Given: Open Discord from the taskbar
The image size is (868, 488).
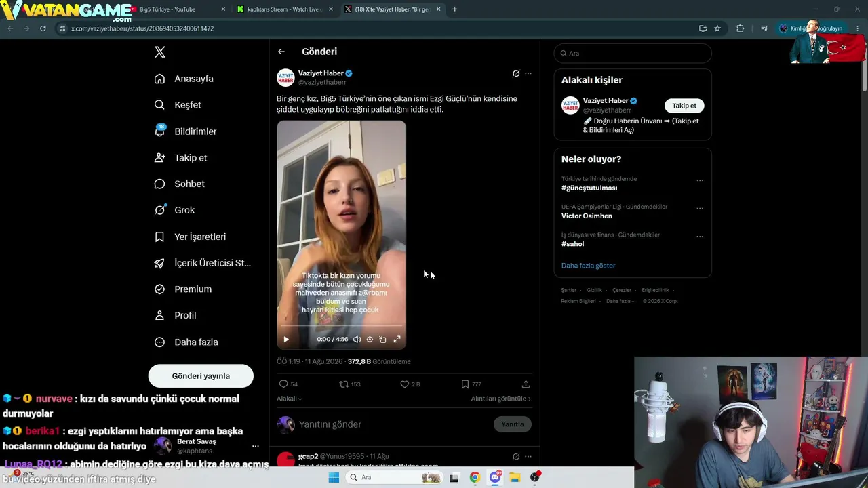Looking at the screenshot, I should 495,477.
